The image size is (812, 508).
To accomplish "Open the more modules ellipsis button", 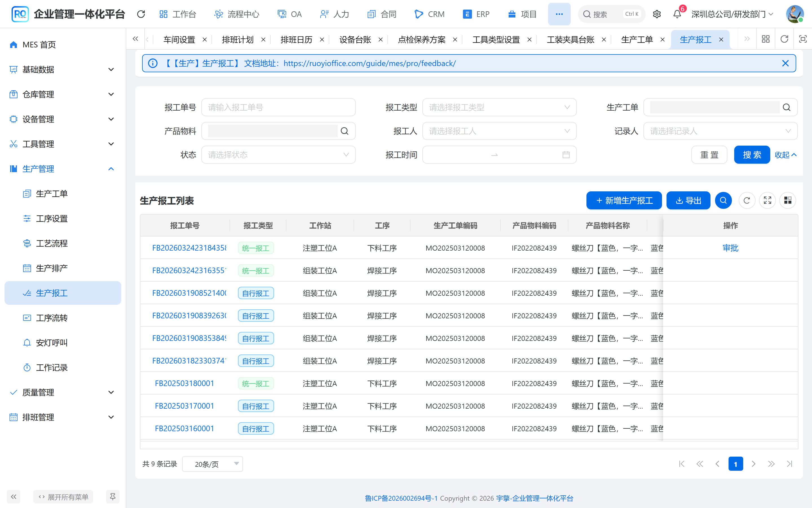I will pos(559,14).
